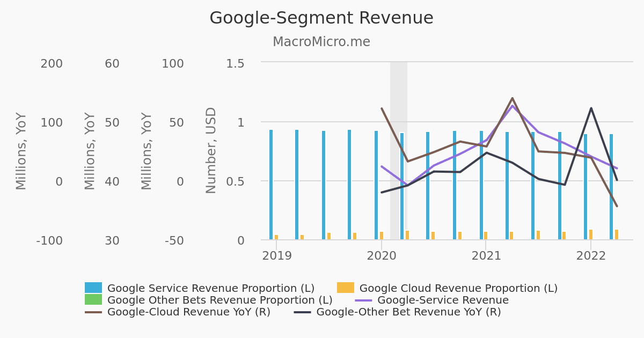The width and height of the screenshot is (644, 338).
Task: Click a blue bar at the 2019 mark
Action: tap(270, 182)
